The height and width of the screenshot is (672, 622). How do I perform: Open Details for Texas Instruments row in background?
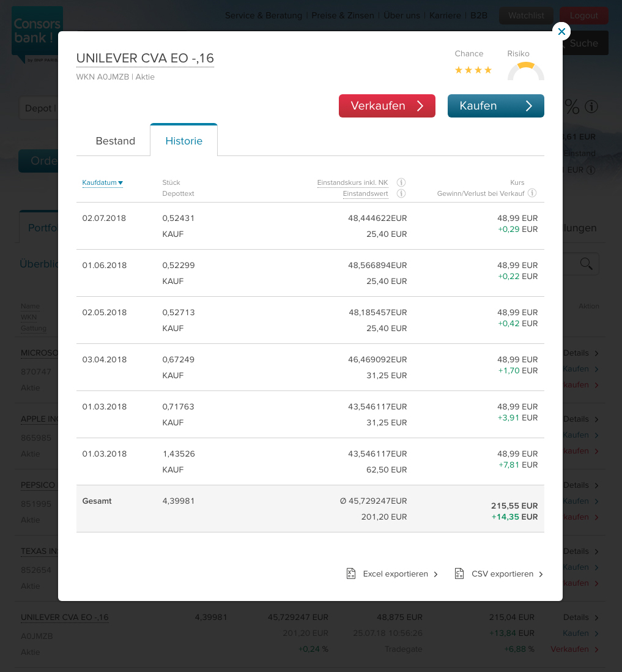click(581, 551)
